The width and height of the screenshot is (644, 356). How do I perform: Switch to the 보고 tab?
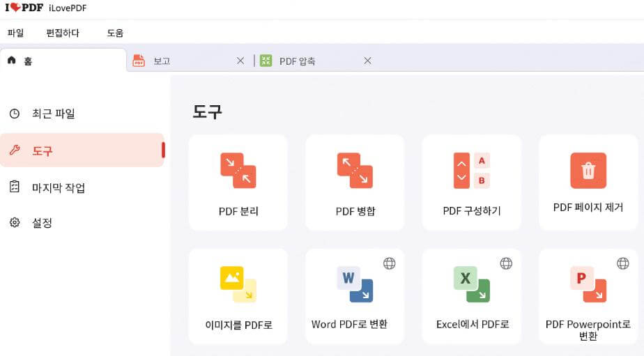[189, 61]
